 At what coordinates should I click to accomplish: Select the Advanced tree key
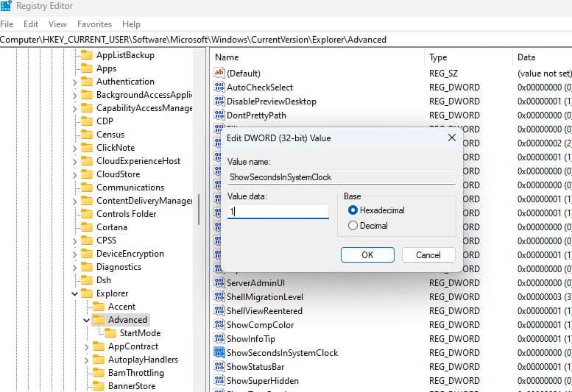click(x=127, y=319)
